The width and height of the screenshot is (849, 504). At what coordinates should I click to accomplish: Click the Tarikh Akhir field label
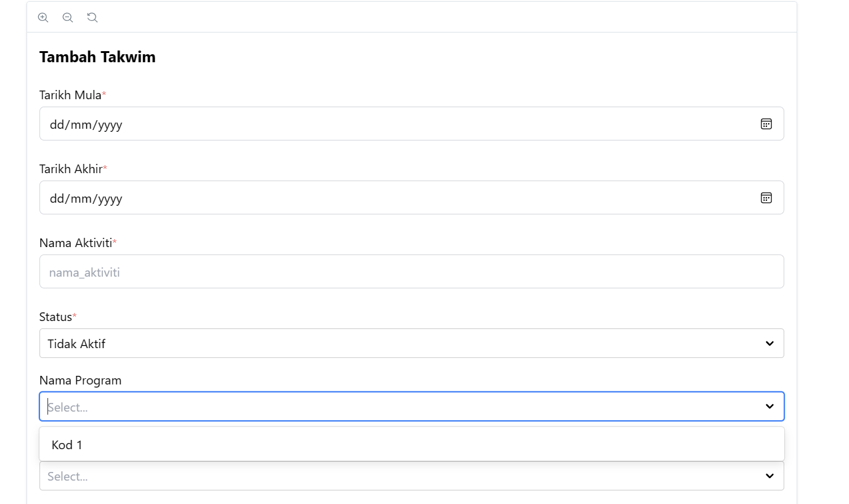click(71, 169)
